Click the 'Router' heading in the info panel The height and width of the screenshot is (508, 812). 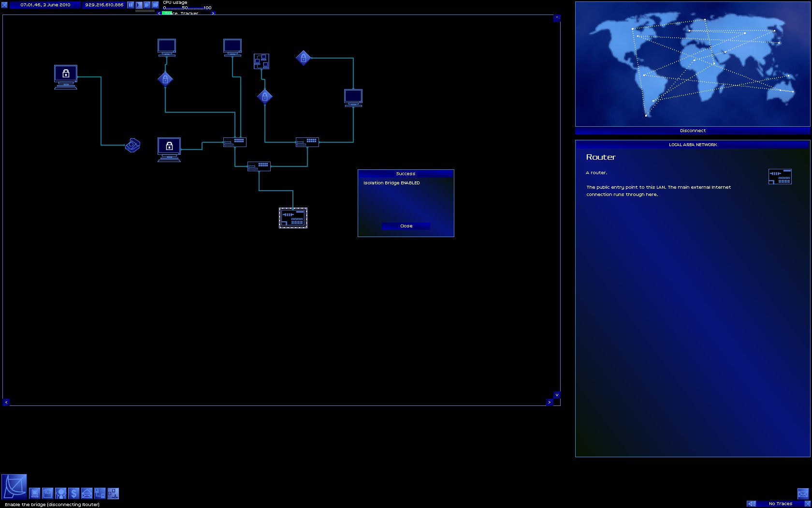[601, 157]
